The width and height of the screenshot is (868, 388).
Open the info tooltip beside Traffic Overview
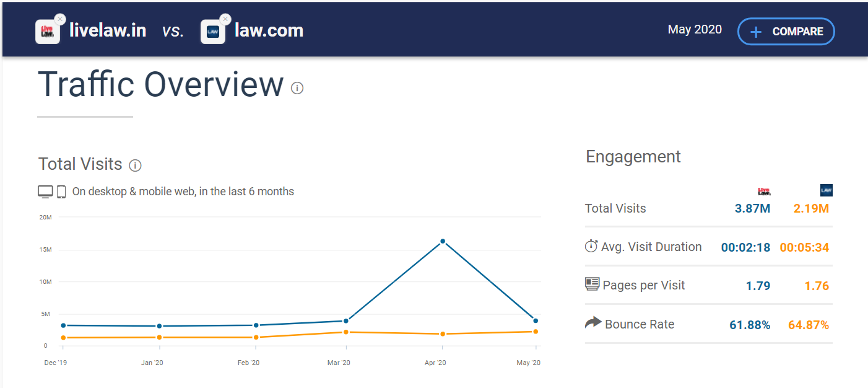(297, 88)
